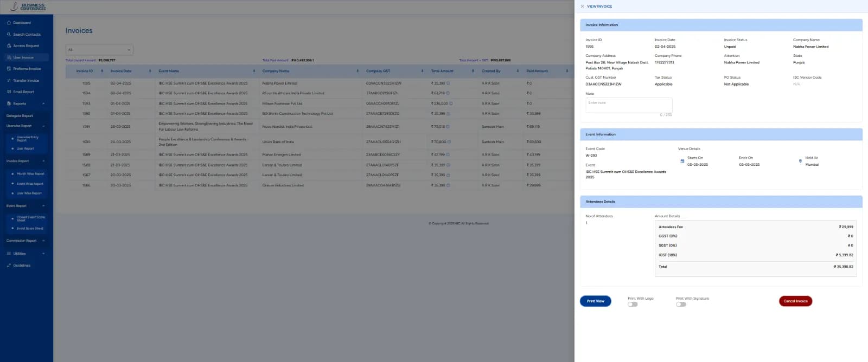868x362 pixels.
Task: Sort by Paid Amount using its sort arrows
Action: [x=567, y=71]
